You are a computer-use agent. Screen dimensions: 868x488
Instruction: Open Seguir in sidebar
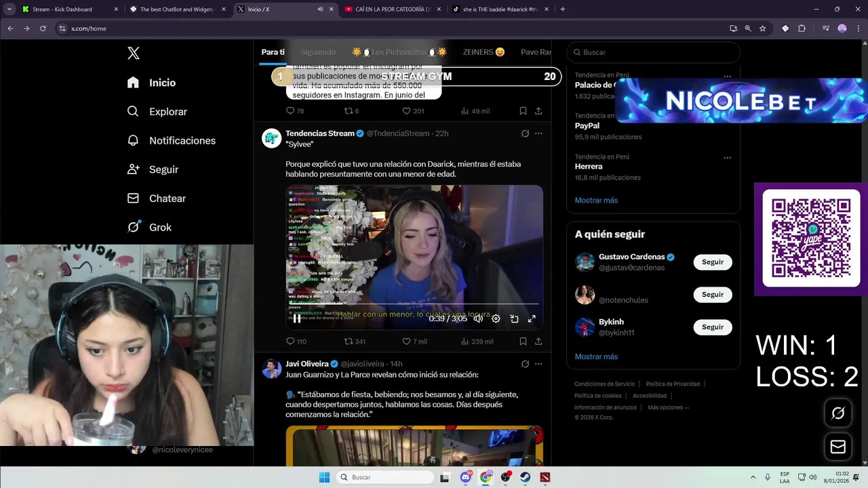coord(153,169)
